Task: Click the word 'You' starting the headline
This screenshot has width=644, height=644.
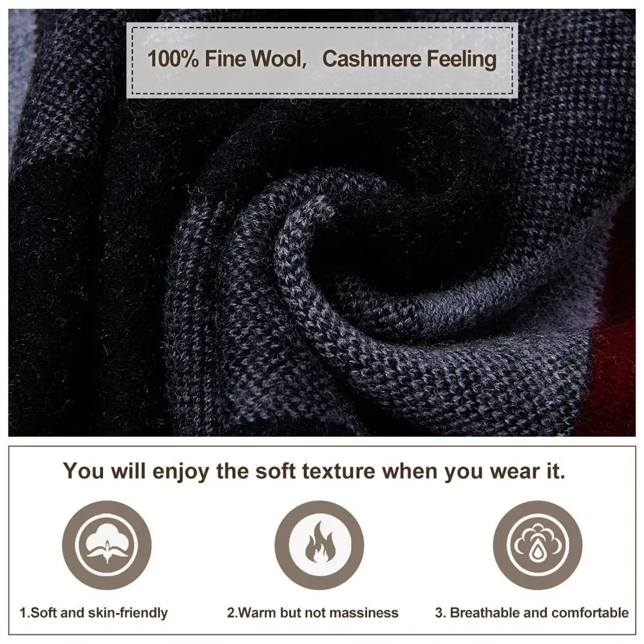Action: tap(83, 471)
